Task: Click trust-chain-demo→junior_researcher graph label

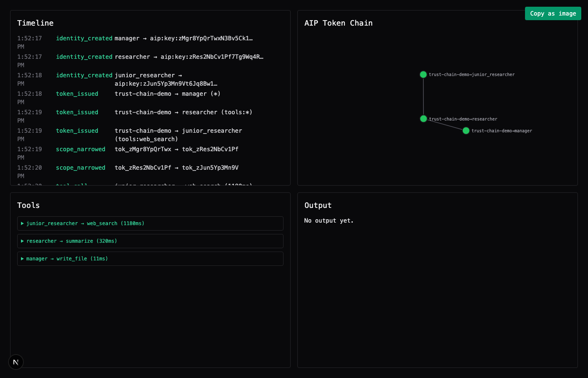Action: click(472, 74)
